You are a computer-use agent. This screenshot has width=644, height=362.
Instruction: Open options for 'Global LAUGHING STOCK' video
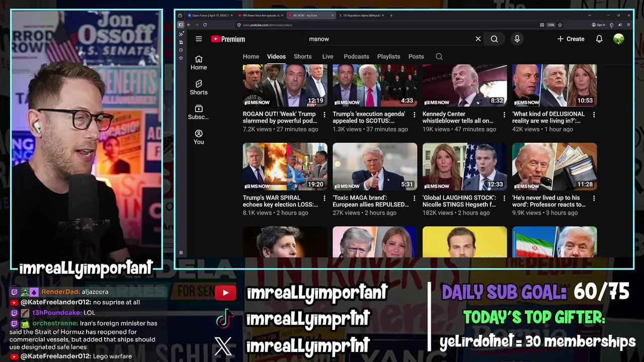click(x=504, y=199)
